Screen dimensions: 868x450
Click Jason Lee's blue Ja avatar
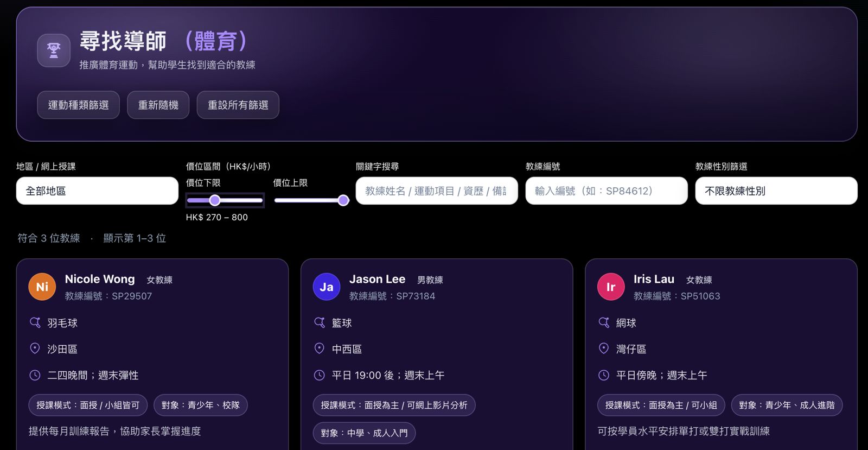point(327,287)
